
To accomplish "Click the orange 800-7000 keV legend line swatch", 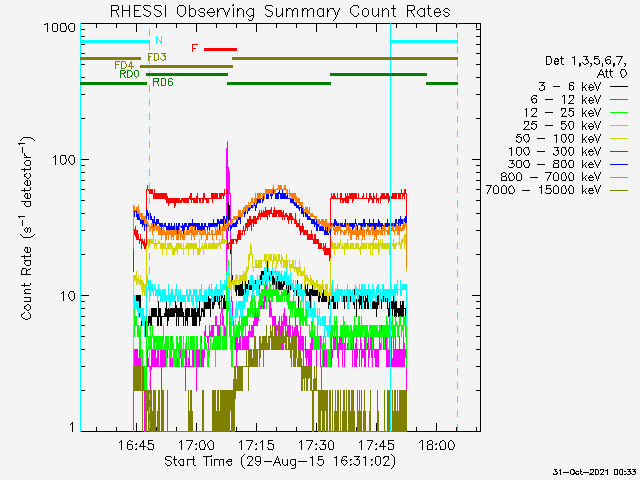I will [619, 177].
